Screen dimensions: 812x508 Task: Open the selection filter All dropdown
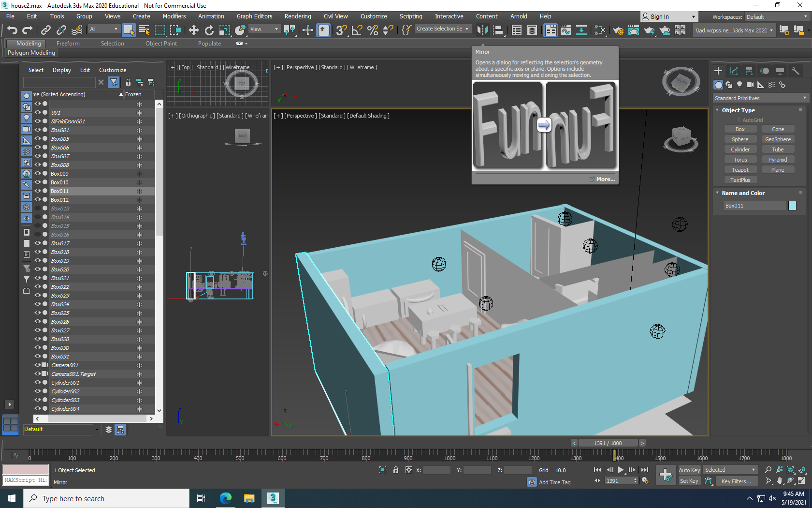[103, 29]
